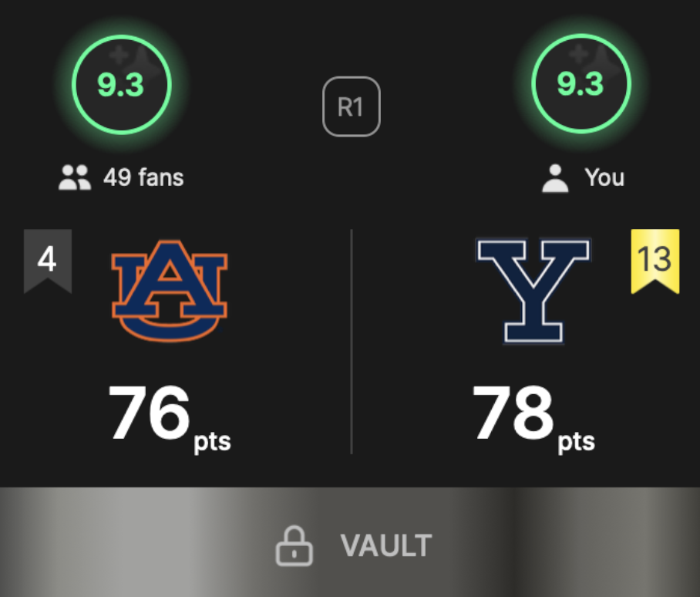
Task: Click the yellow seed 13 ribbon
Action: pyautogui.click(x=655, y=261)
